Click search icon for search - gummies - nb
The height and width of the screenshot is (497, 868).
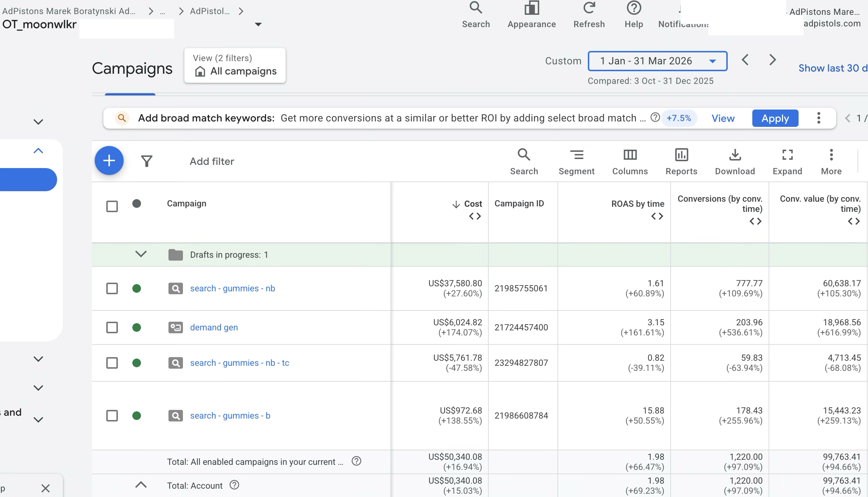[x=176, y=288]
